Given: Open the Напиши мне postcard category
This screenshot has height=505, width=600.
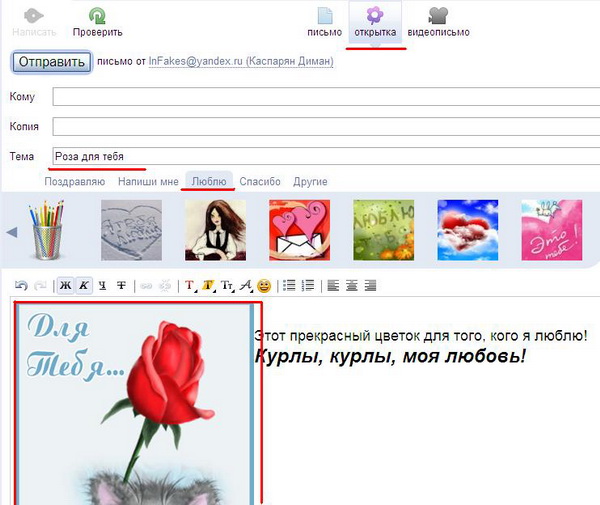Looking at the screenshot, I should [148, 181].
